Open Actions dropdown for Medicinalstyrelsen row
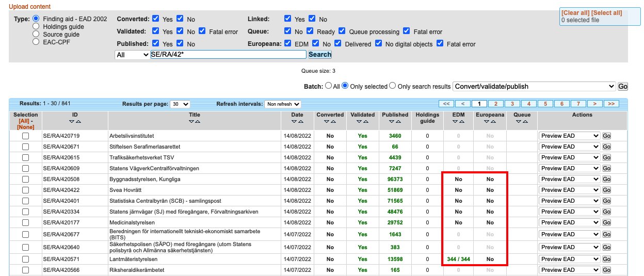Screen dimensions: 644x276 (570, 222)
